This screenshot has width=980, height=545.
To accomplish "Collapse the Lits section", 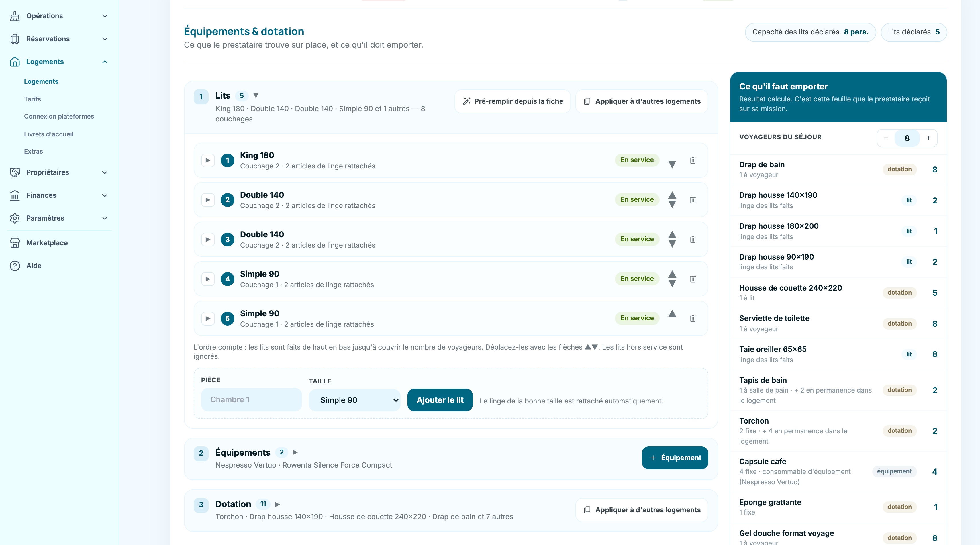I will (256, 95).
